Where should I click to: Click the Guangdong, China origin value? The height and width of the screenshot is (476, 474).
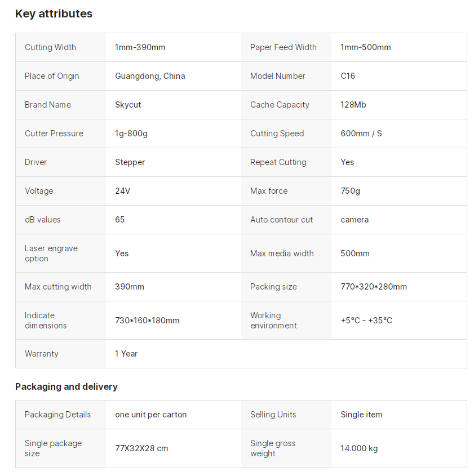pos(150,76)
